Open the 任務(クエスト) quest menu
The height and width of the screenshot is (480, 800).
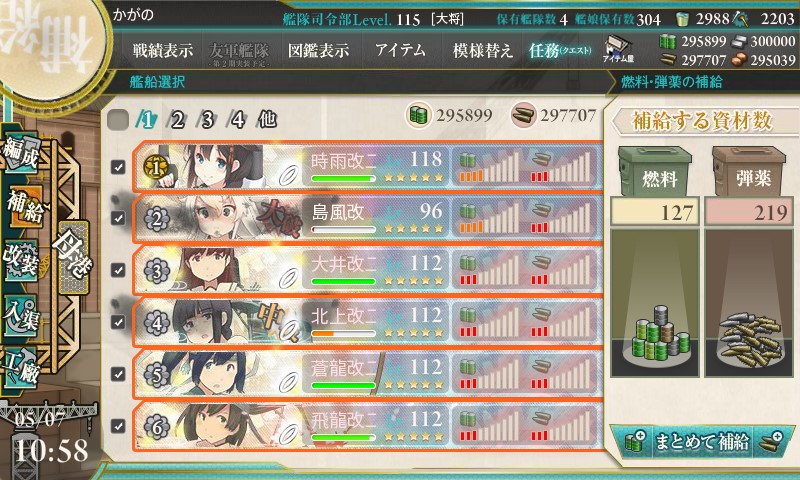point(560,50)
